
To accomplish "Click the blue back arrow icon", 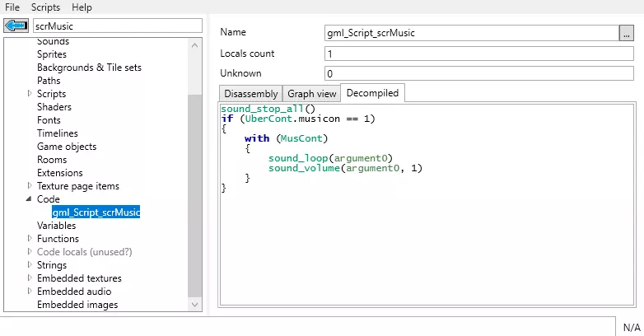I will [16, 26].
